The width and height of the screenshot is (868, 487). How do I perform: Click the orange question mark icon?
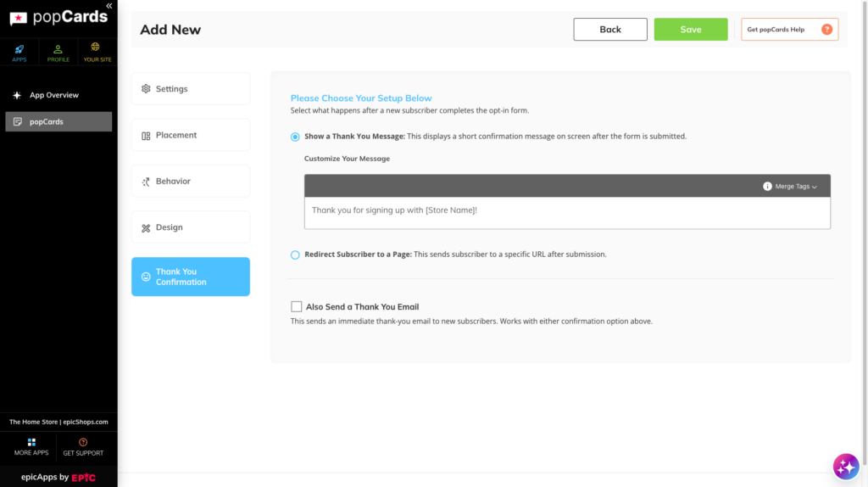(x=826, y=30)
